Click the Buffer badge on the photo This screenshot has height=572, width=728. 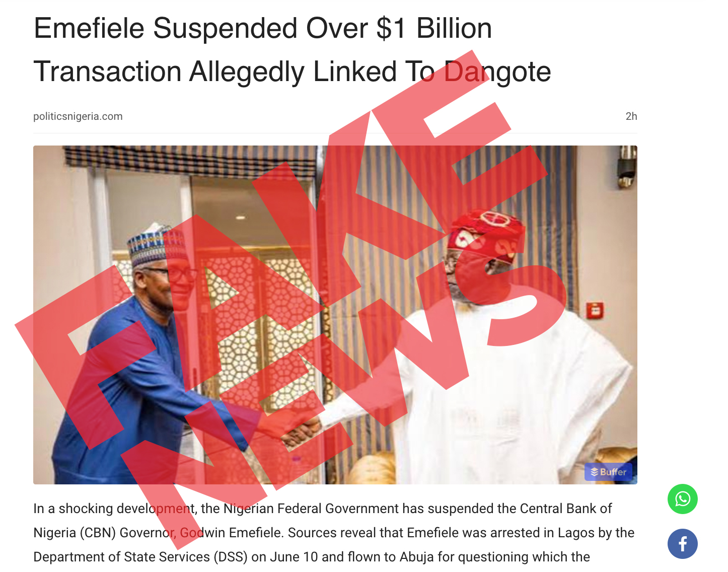(x=608, y=472)
